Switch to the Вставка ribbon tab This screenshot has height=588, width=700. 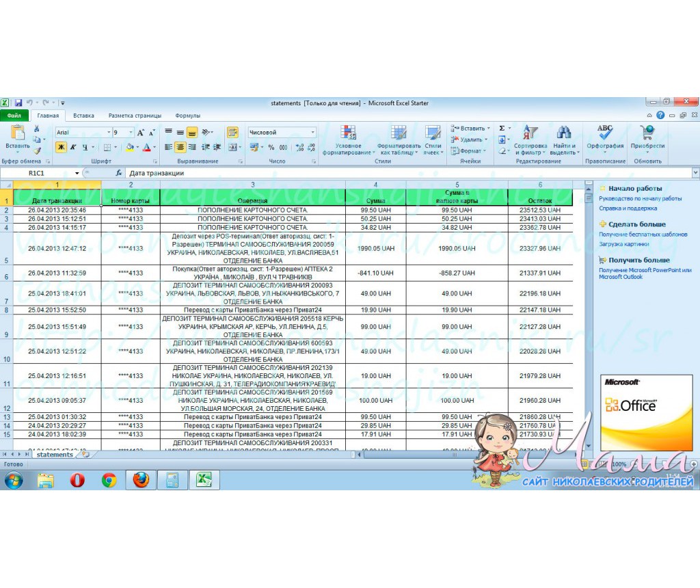pyautogui.click(x=83, y=116)
